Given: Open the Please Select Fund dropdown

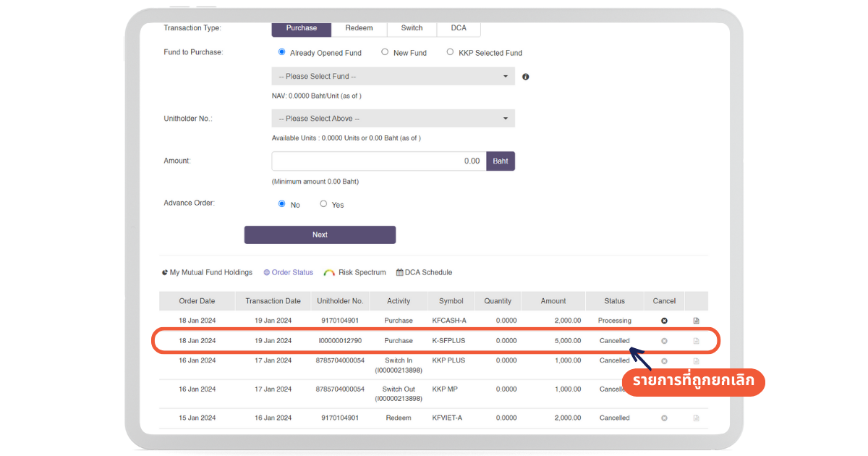Looking at the screenshot, I should pos(393,76).
